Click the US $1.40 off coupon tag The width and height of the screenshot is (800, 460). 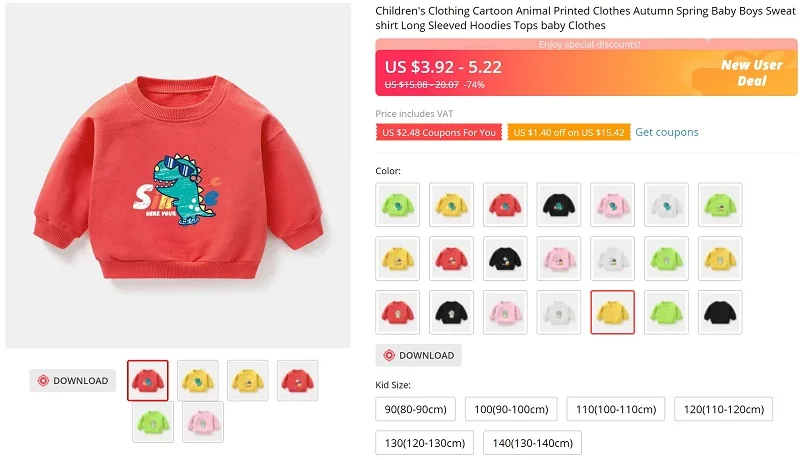click(569, 132)
